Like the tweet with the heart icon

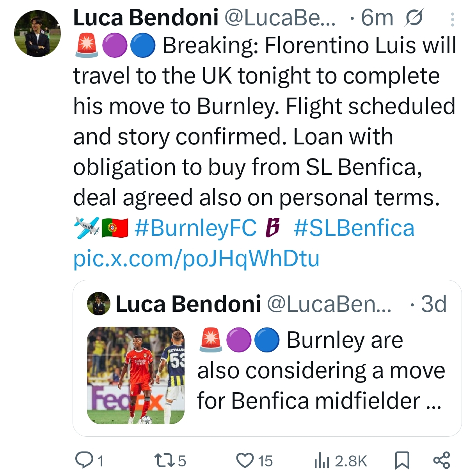point(245,461)
